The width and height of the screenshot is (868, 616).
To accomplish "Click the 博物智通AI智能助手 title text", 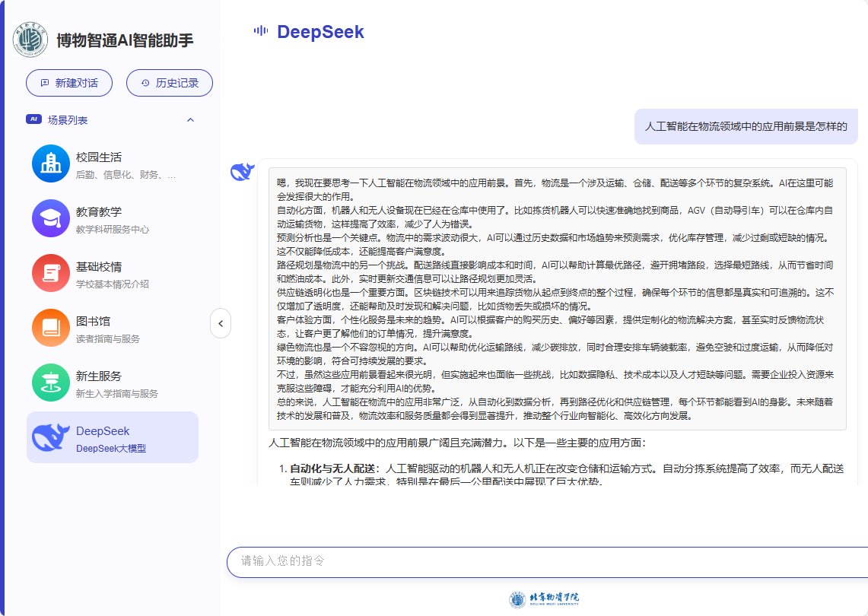I will click(125, 40).
